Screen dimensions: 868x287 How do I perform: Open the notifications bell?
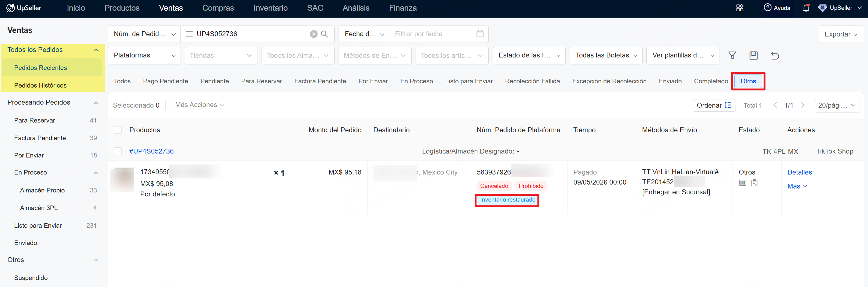(806, 8)
